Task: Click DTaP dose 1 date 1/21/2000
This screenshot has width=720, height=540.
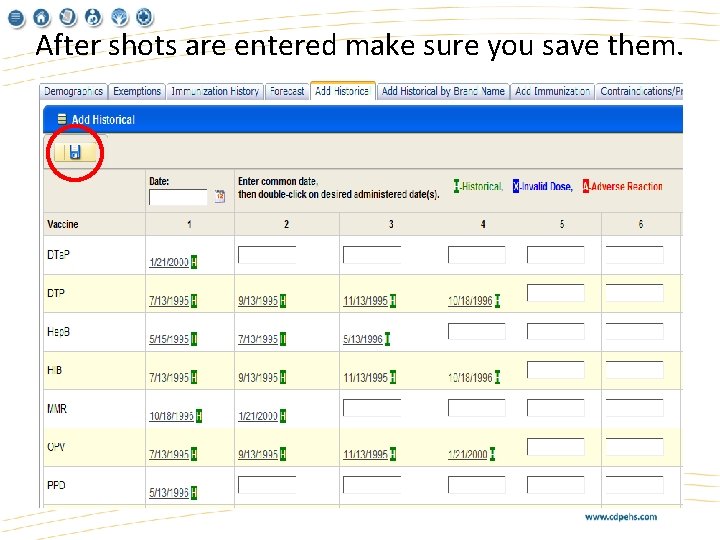Action: [169, 262]
